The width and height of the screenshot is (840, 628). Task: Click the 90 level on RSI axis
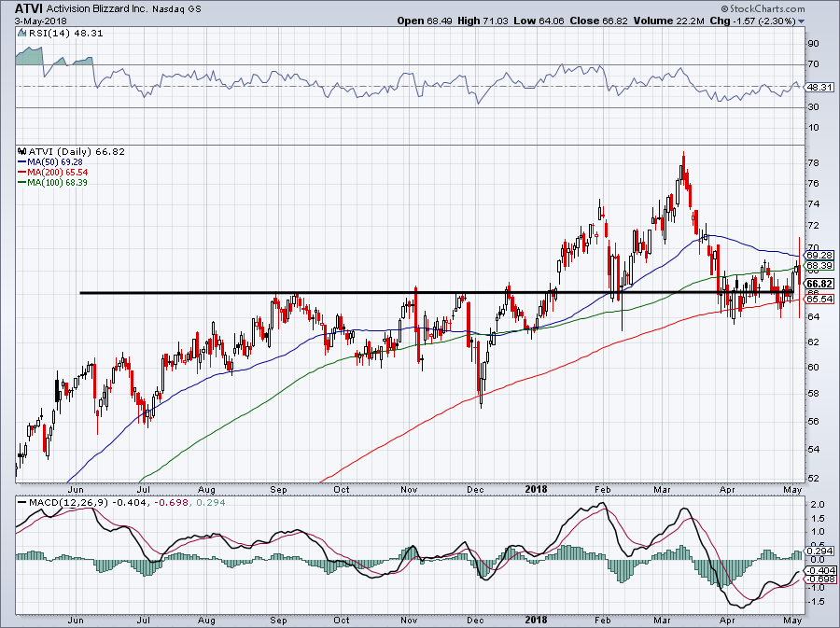pyautogui.click(x=813, y=44)
